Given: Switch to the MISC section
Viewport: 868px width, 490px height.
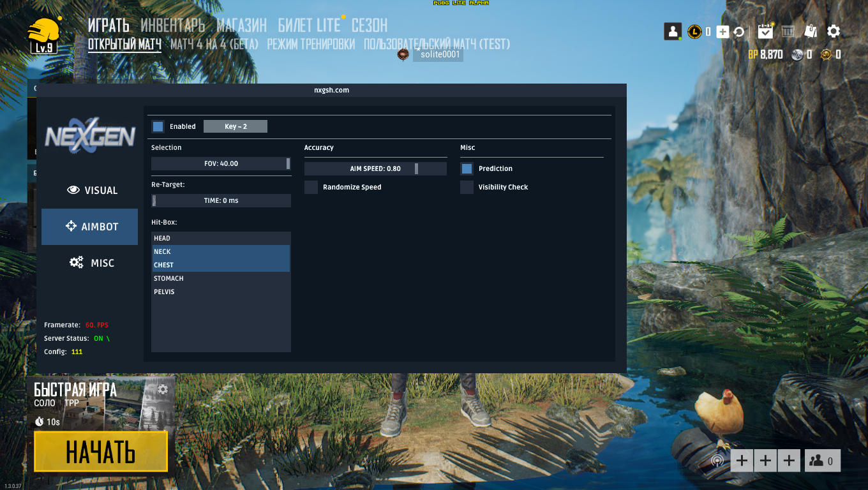Looking at the screenshot, I should [90, 263].
